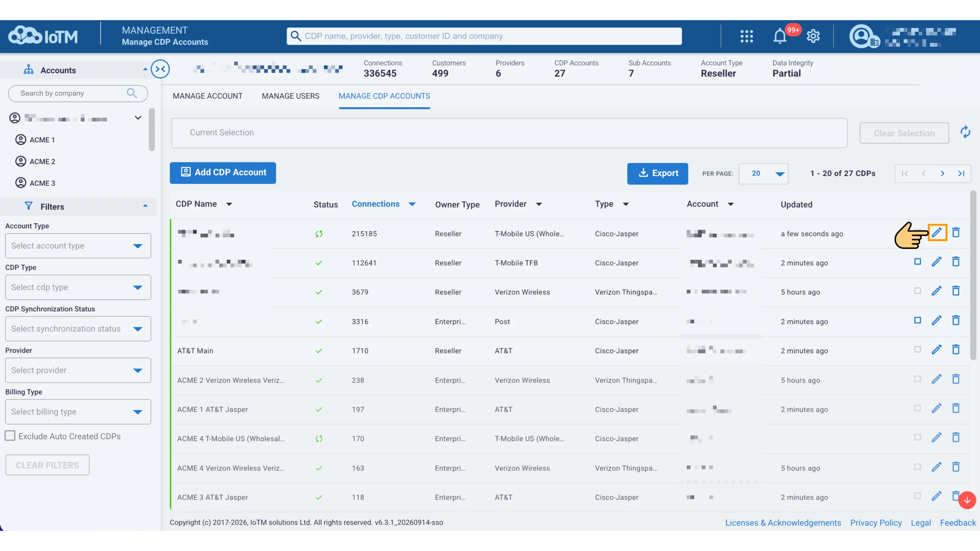Edit the T-Mobile TFB CDP row
This screenshot has height=551, width=980.
coord(936,262)
